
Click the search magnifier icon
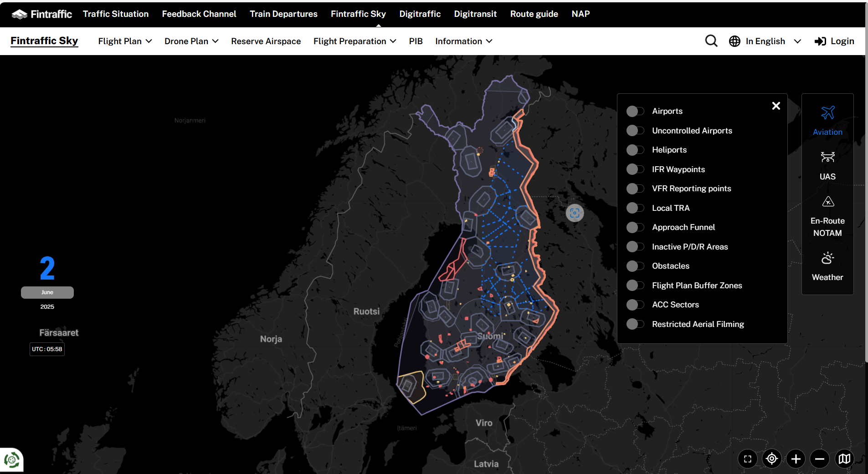711,41
